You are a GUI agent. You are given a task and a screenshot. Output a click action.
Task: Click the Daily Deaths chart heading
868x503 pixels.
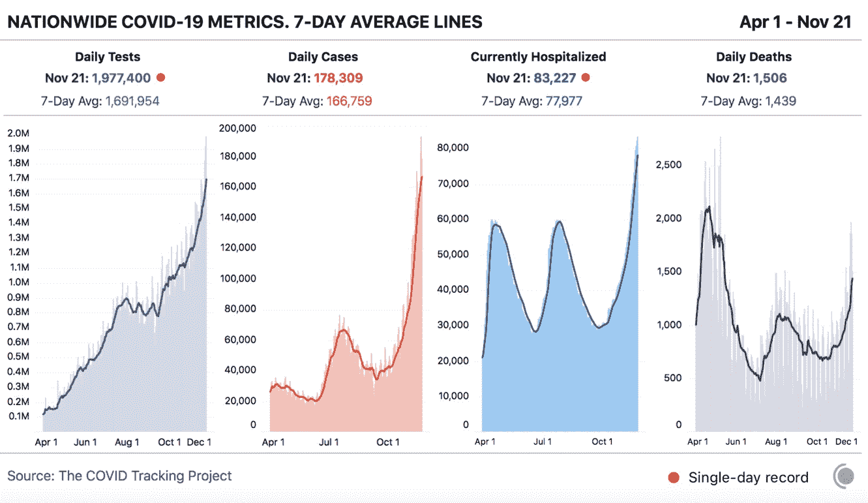pyautogui.click(x=754, y=57)
